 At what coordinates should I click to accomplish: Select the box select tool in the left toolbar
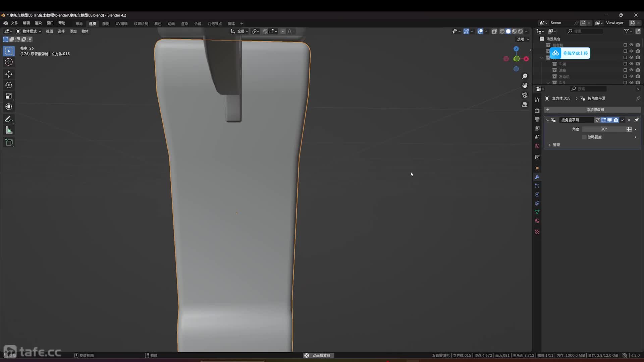9,51
